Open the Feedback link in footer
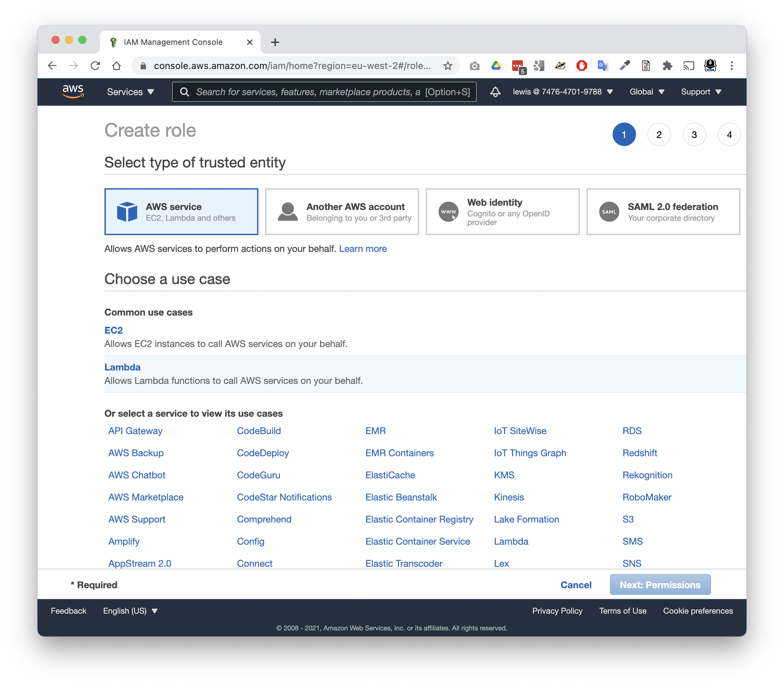The width and height of the screenshot is (784, 686). coord(69,611)
